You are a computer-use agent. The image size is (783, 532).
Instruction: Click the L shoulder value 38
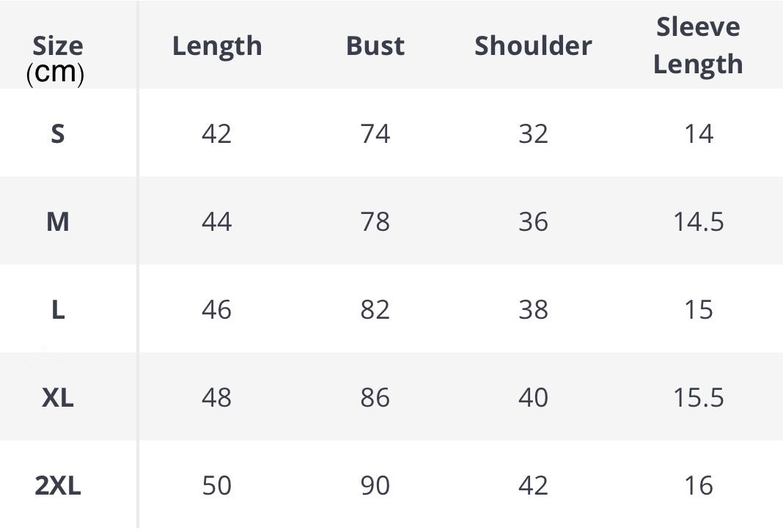click(x=533, y=310)
